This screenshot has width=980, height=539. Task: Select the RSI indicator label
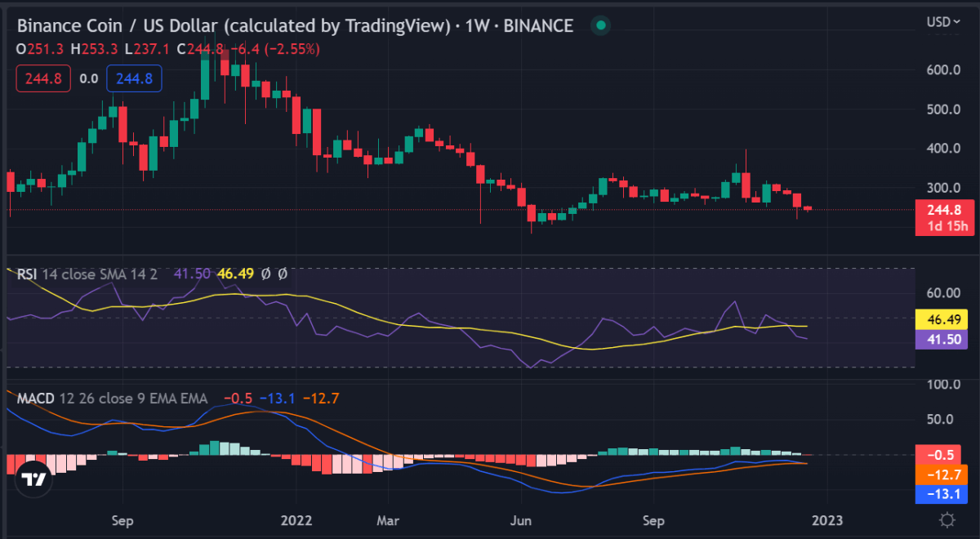26,274
